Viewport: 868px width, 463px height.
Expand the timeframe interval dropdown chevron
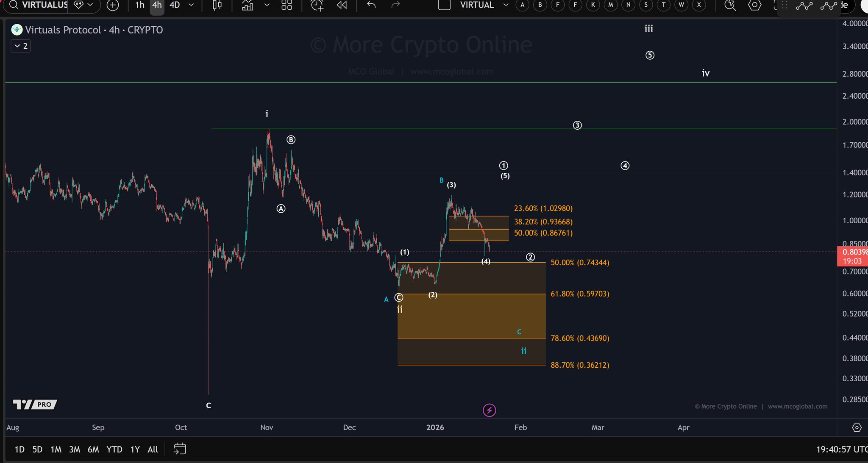point(191,5)
